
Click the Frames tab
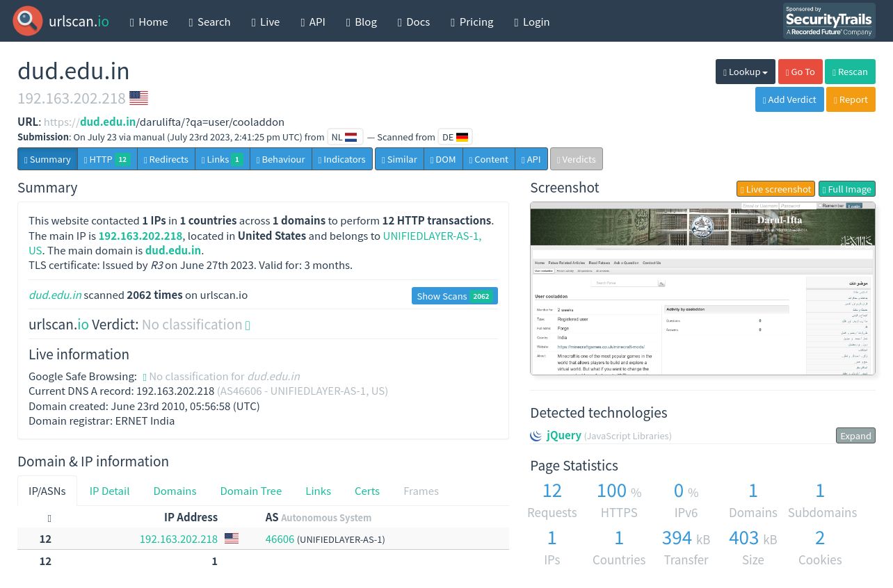(x=421, y=491)
